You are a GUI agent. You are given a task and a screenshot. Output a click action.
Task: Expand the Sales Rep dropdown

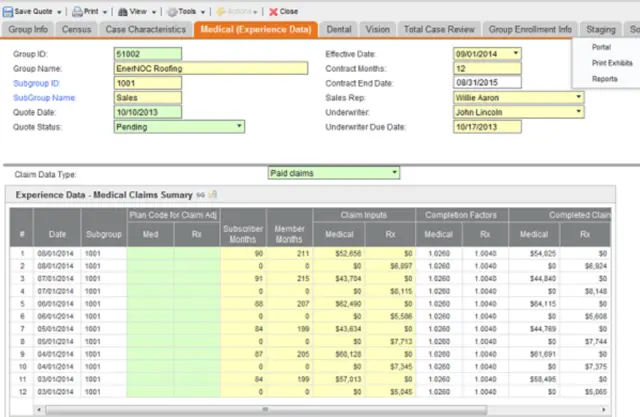pyautogui.click(x=578, y=97)
